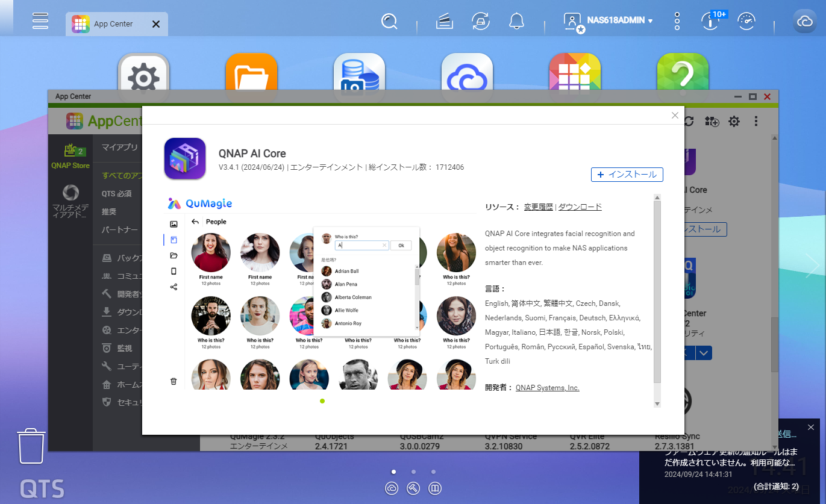826x504 pixels.
Task: Open the search magnifier in top bar
Action: [x=390, y=22]
